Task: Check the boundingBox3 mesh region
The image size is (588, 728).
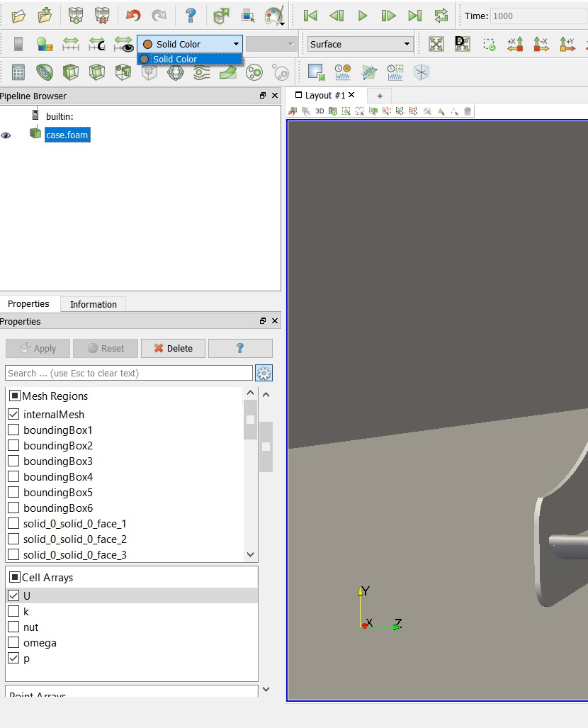Action: [13, 461]
